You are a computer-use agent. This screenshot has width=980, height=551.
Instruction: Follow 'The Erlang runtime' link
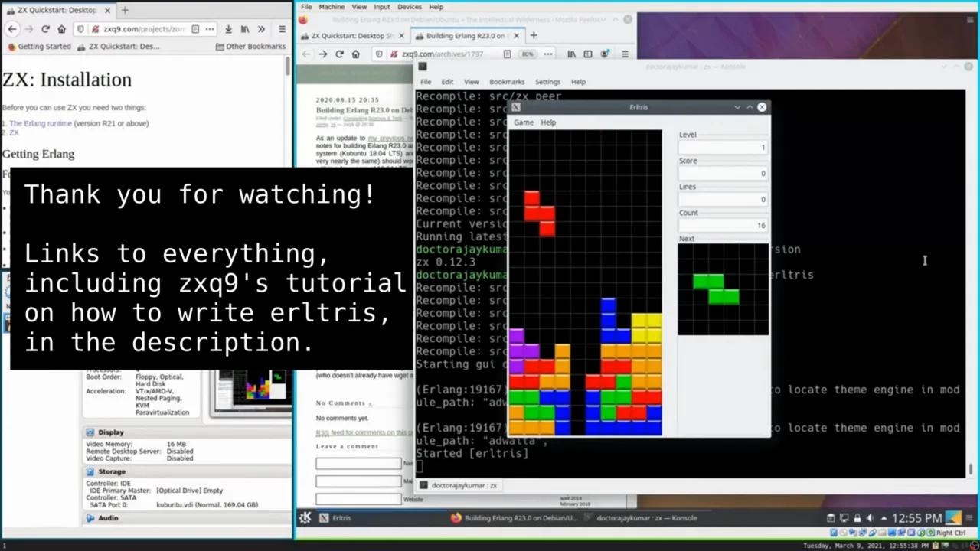pos(41,123)
